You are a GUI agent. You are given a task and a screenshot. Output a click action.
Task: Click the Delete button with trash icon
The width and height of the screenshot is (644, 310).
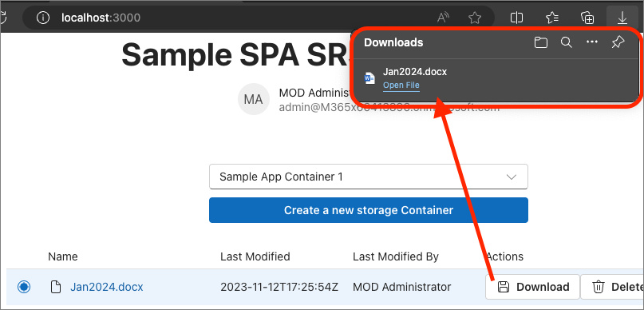coord(612,287)
